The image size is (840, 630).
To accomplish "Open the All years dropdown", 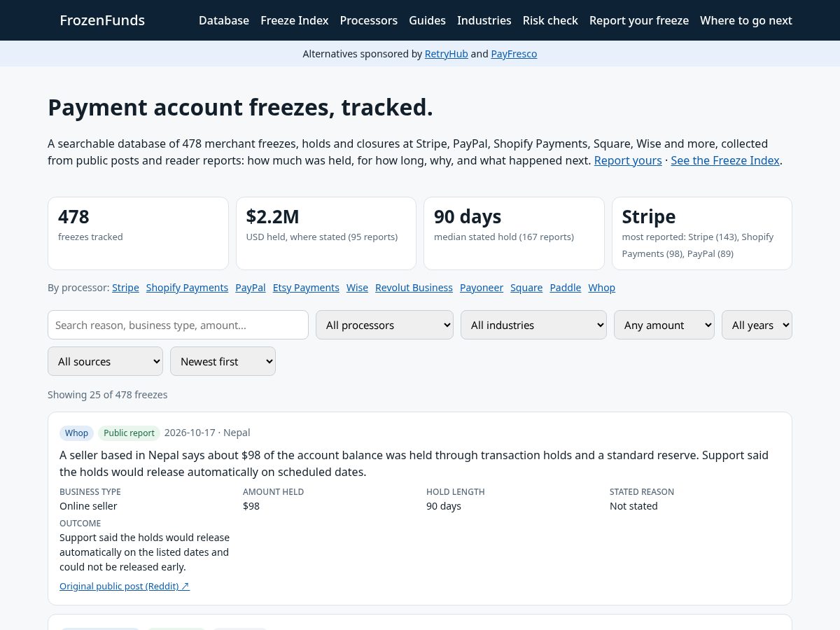I will 757,325.
